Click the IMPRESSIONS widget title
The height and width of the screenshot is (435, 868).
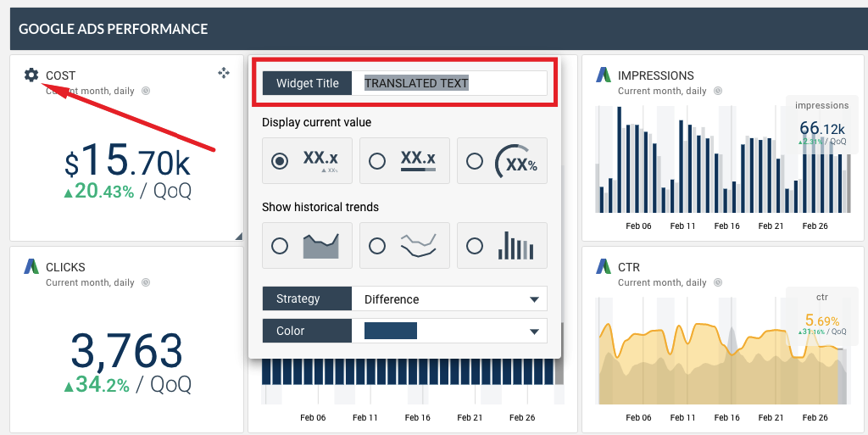click(x=655, y=75)
